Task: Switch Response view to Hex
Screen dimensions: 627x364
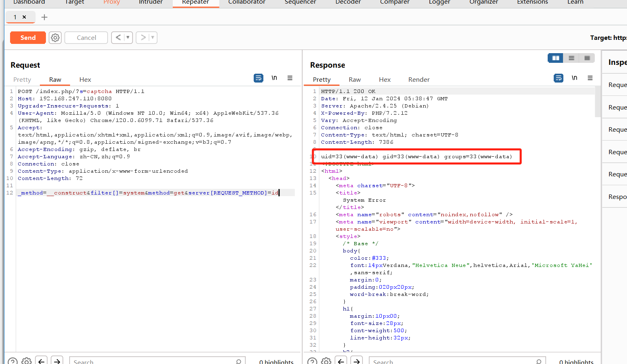Action: pyautogui.click(x=385, y=80)
